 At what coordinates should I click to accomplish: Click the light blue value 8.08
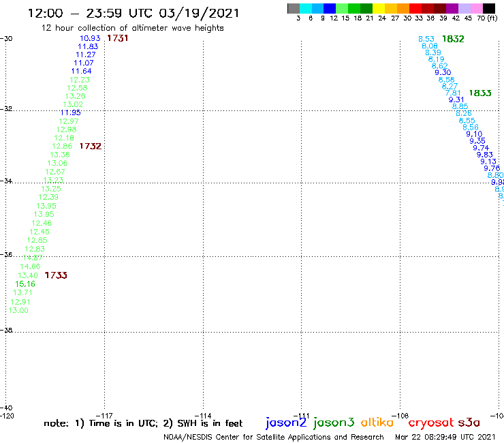click(430, 46)
